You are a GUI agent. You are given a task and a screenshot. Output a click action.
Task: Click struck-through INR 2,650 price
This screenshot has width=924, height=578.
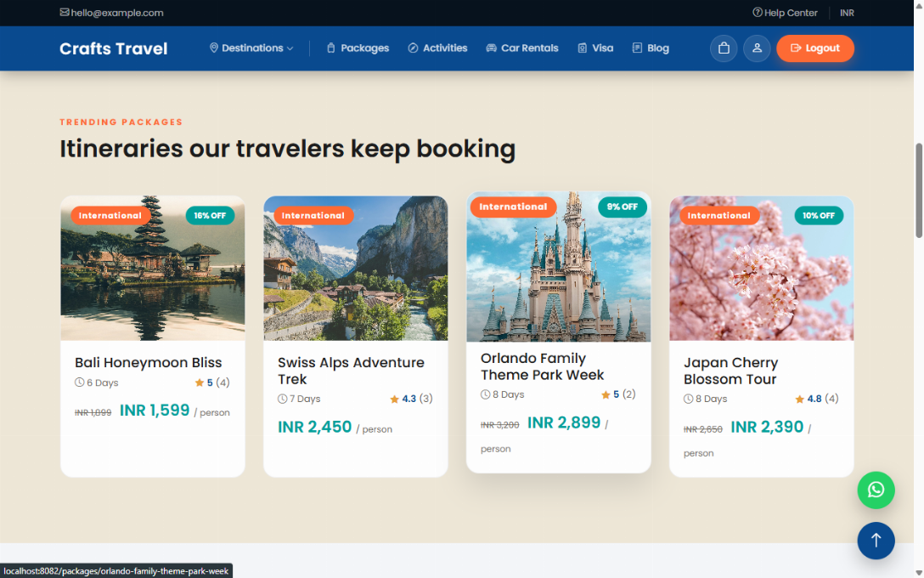click(703, 429)
